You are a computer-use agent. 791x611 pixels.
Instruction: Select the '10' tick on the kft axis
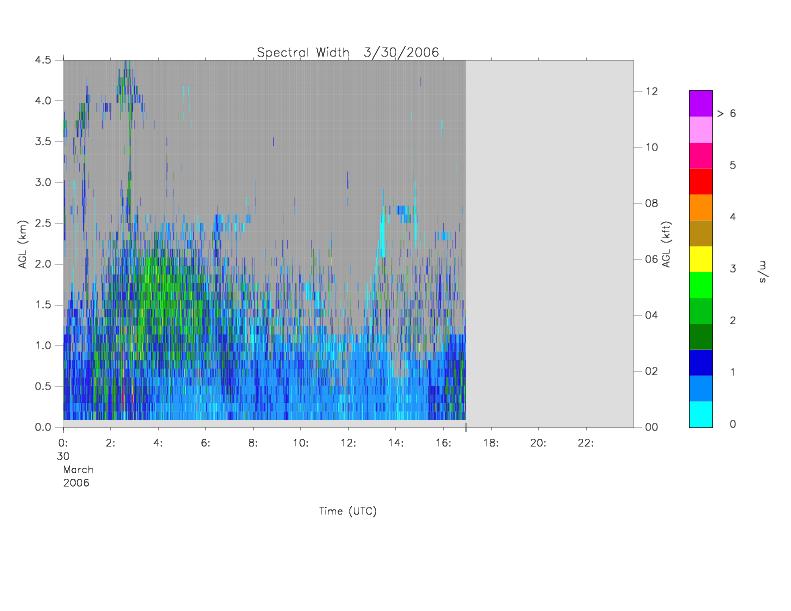652,147
